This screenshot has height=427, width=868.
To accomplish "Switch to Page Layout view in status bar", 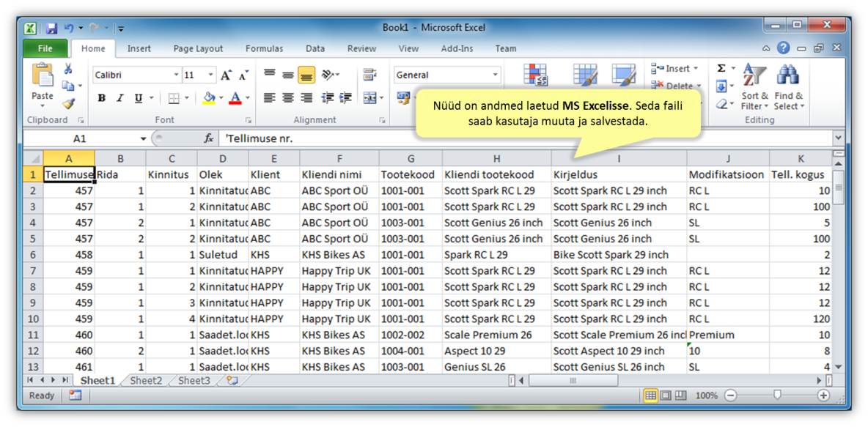I will [666, 396].
